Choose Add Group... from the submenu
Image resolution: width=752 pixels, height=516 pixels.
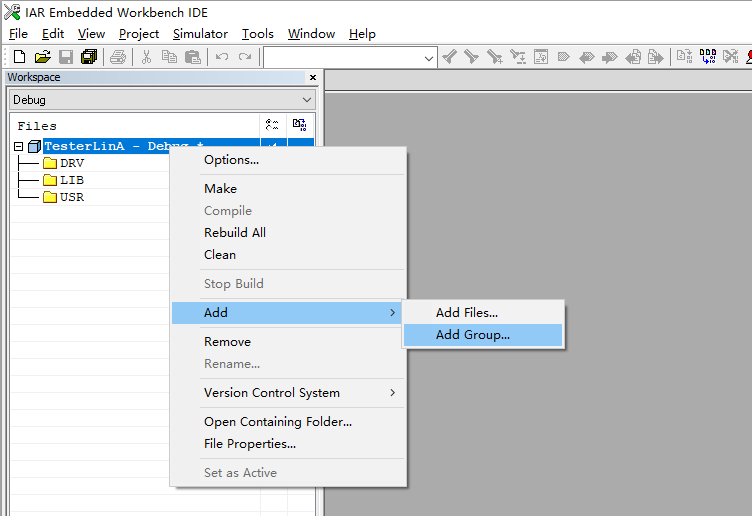tap(483, 335)
